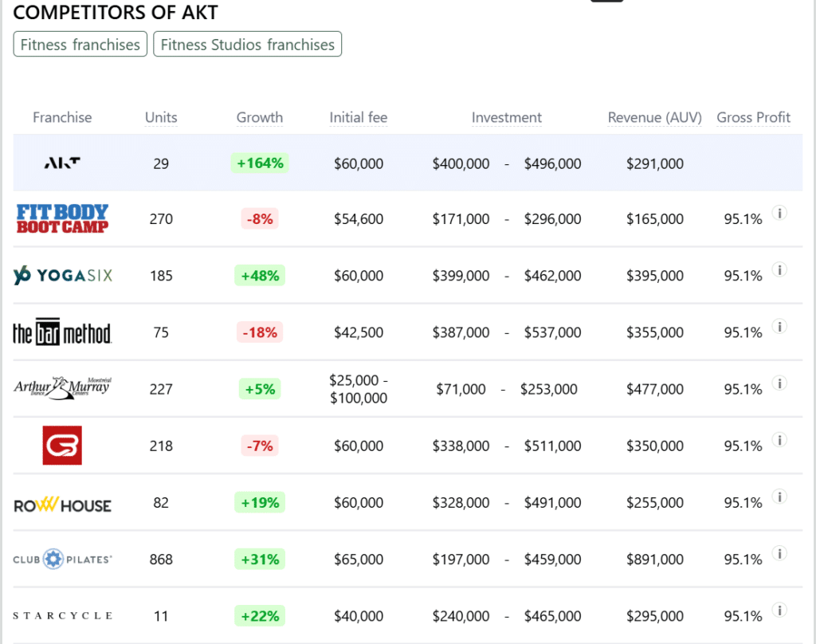Sort by Units column header
816x644 pixels.
[161, 118]
